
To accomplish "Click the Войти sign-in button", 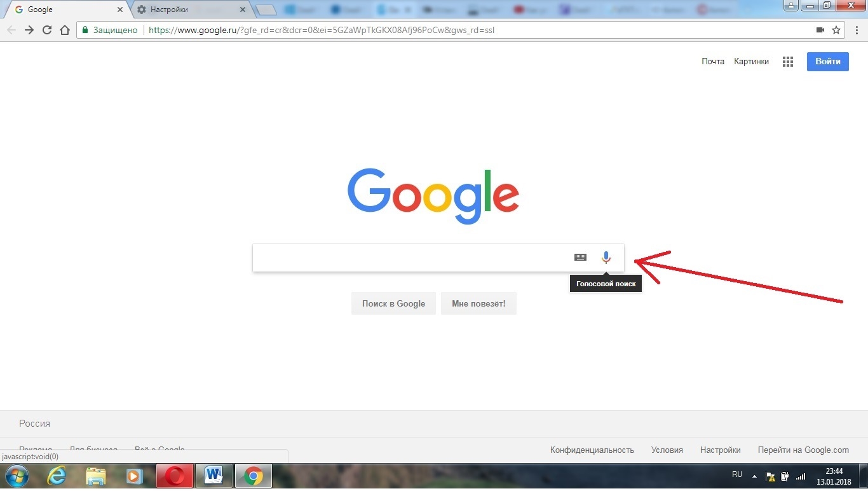I will pyautogui.click(x=828, y=61).
